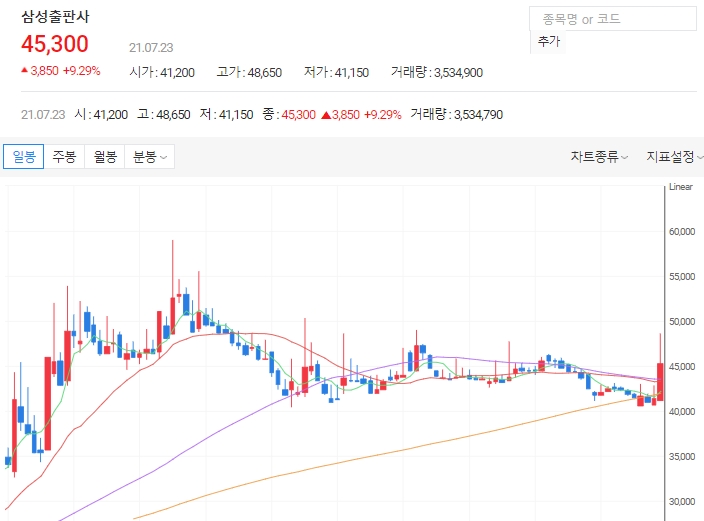Click the 삼성출판사 stock name
704x521 pixels.
[56, 17]
